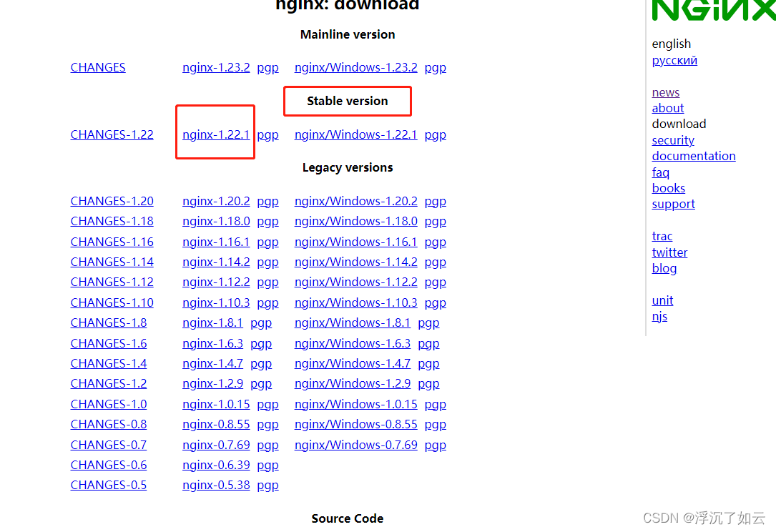Download nginx-1.8.1 source

pyautogui.click(x=212, y=322)
